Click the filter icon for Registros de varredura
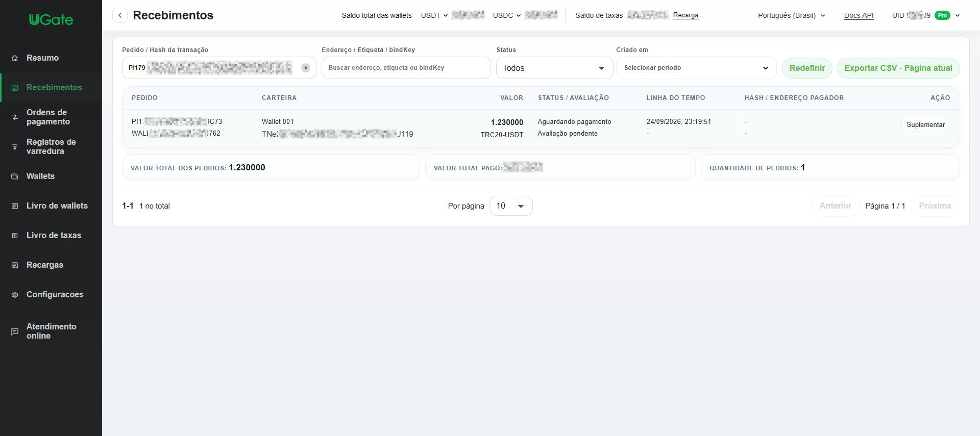This screenshot has width=980, height=436. pos(15,147)
